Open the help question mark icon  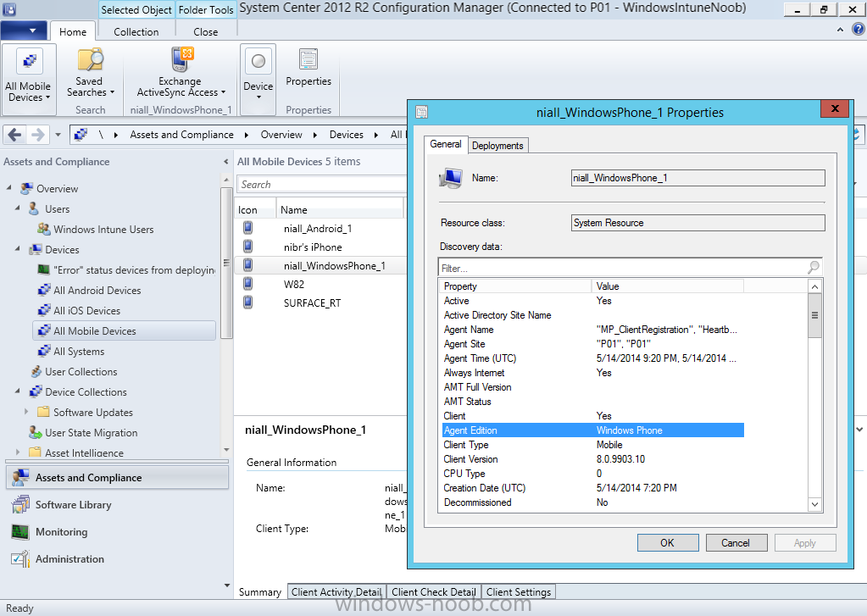tap(859, 30)
